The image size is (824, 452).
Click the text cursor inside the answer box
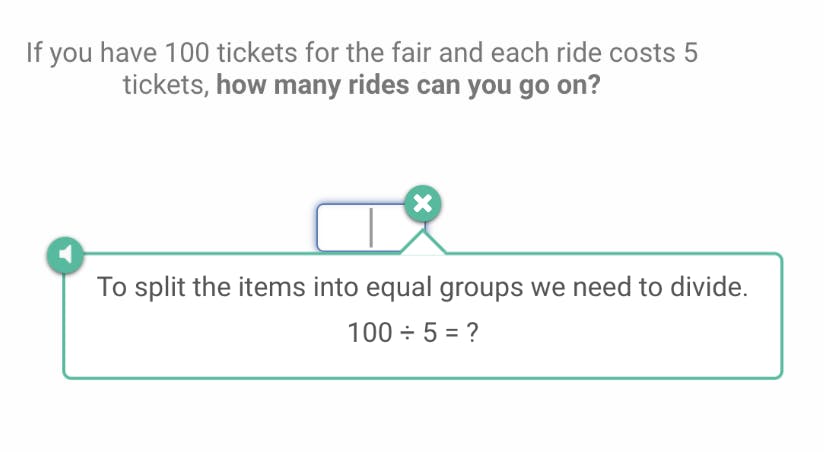pyautogui.click(x=370, y=227)
